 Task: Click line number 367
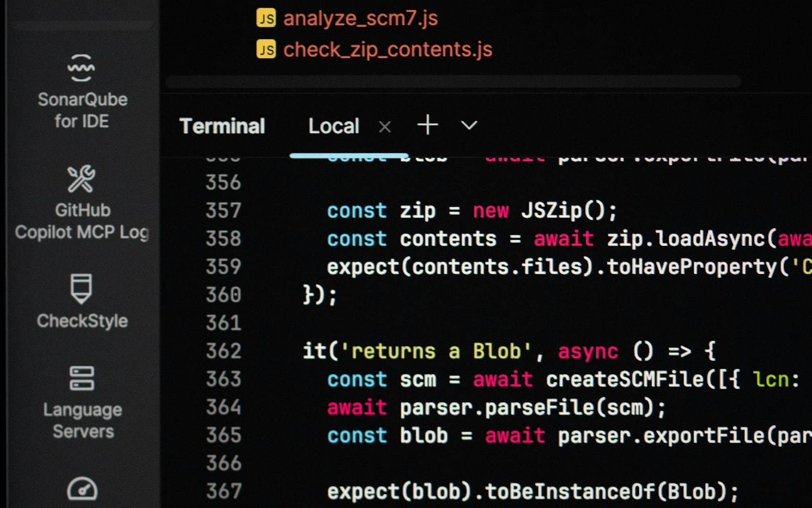point(223,491)
